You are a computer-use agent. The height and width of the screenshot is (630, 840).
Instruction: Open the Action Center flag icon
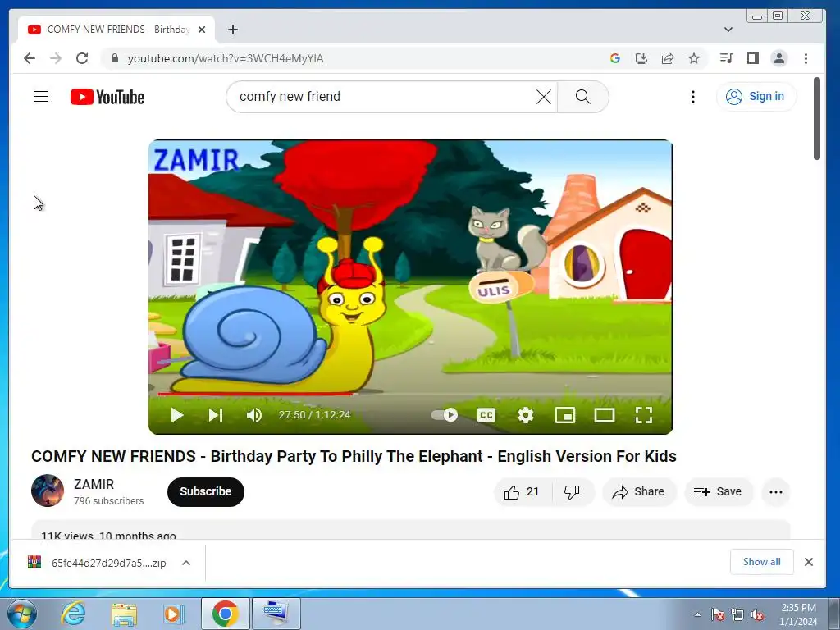tap(718, 614)
